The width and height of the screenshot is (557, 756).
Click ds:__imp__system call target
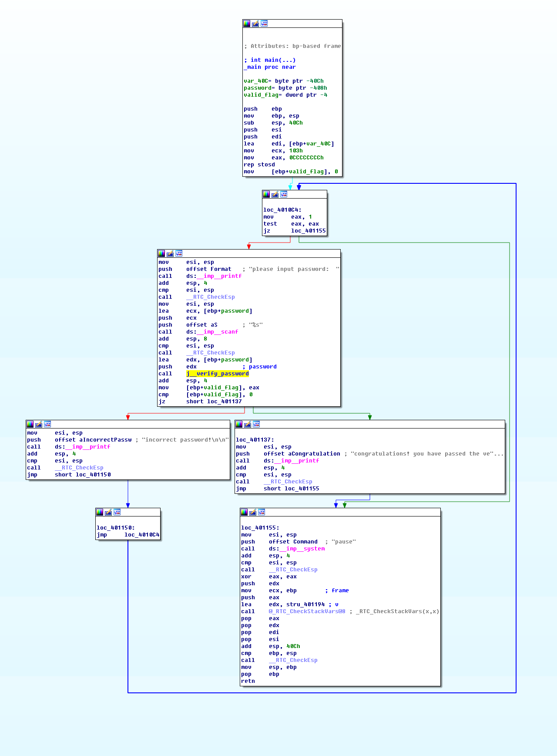[x=297, y=549]
